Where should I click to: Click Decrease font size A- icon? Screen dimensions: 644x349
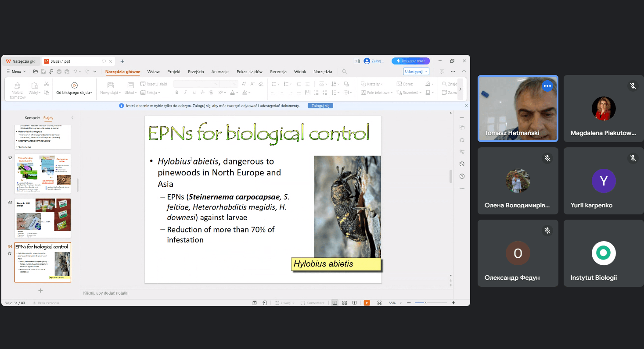(252, 84)
